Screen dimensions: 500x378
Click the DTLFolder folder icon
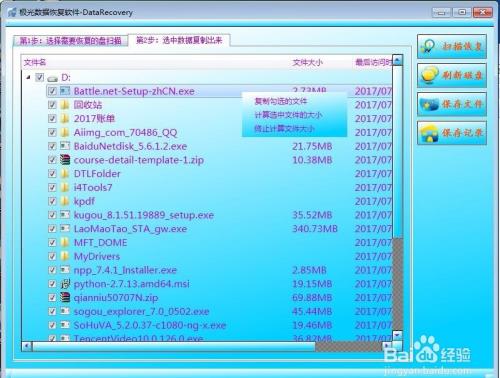click(x=65, y=174)
